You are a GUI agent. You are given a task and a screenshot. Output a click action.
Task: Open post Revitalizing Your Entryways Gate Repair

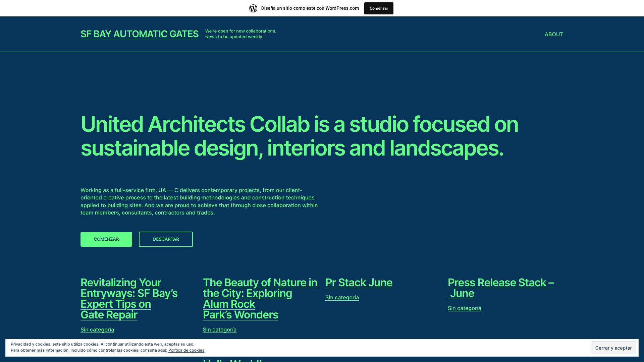point(129,299)
